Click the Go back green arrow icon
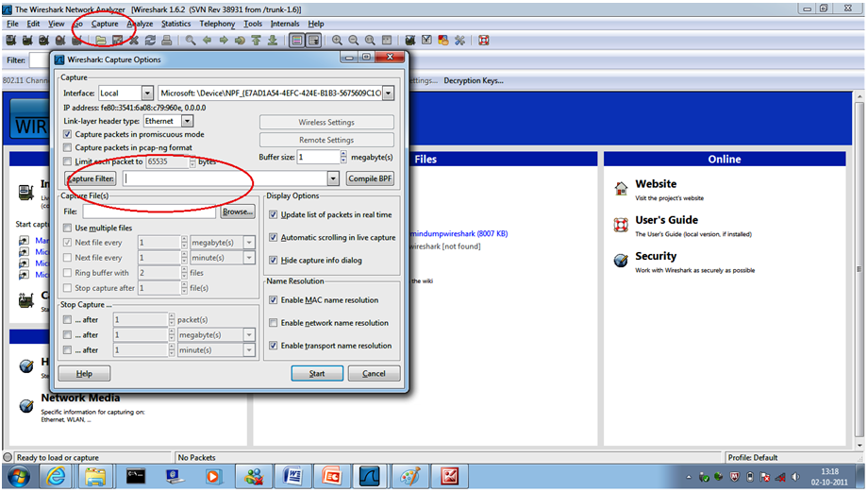 (207, 41)
